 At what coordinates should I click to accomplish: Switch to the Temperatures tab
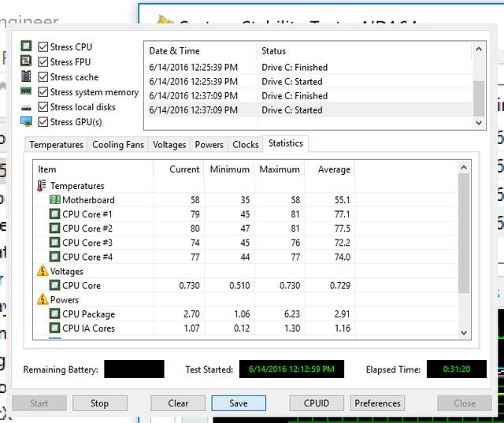[x=56, y=145]
